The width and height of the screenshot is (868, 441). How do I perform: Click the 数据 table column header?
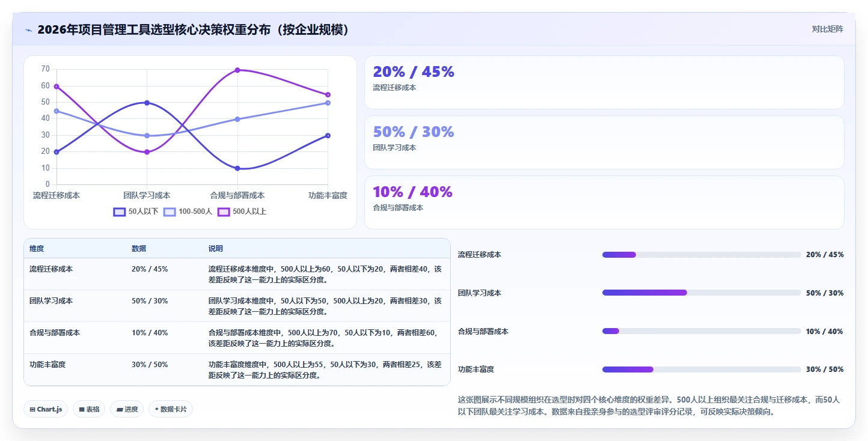click(139, 249)
